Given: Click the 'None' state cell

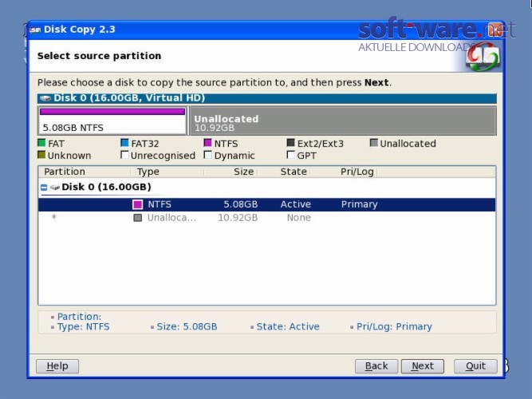Looking at the screenshot, I should pos(298,218).
